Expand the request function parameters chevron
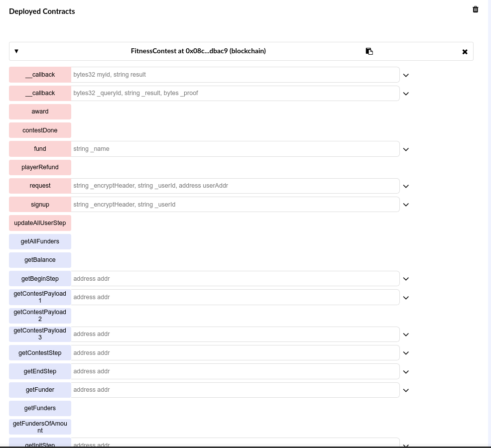The height and width of the screenshot is (448, 491). [406, 186]
